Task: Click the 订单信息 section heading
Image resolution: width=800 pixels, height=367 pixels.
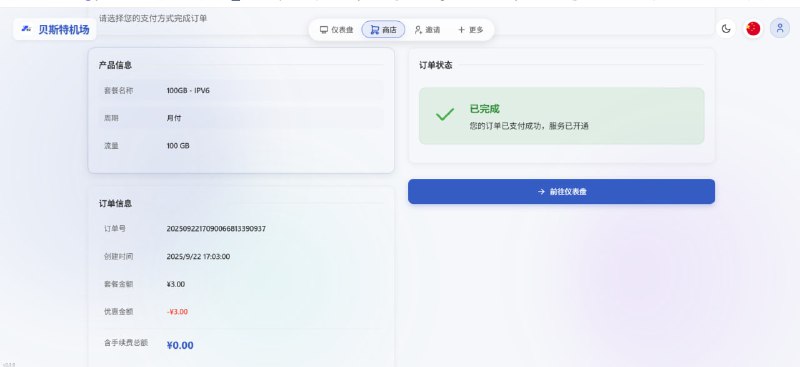Action: [115, 203]
